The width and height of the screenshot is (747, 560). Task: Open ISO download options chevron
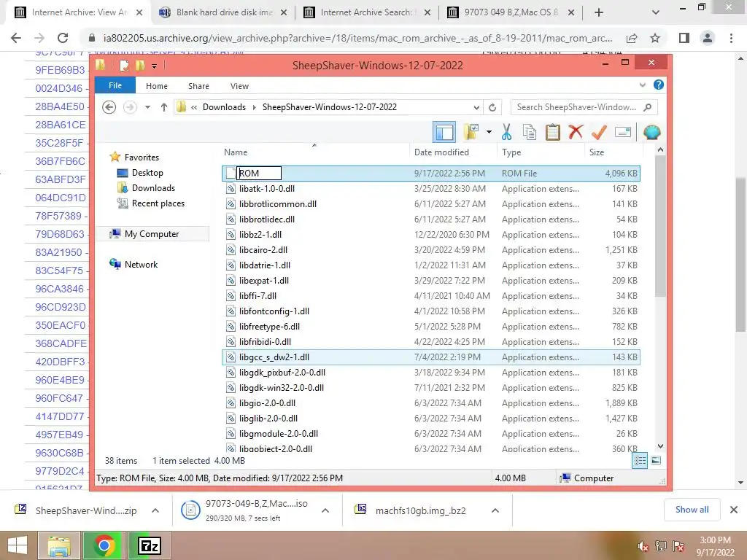[x=325, y=510]
